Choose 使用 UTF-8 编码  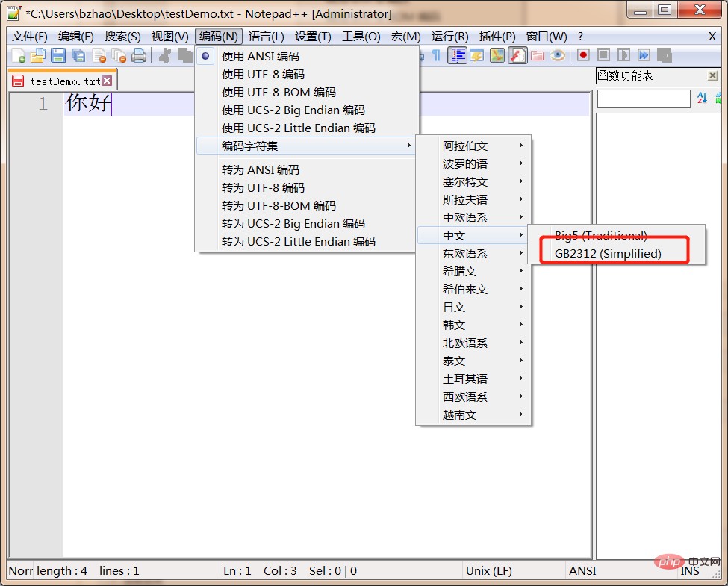point(307,75)
